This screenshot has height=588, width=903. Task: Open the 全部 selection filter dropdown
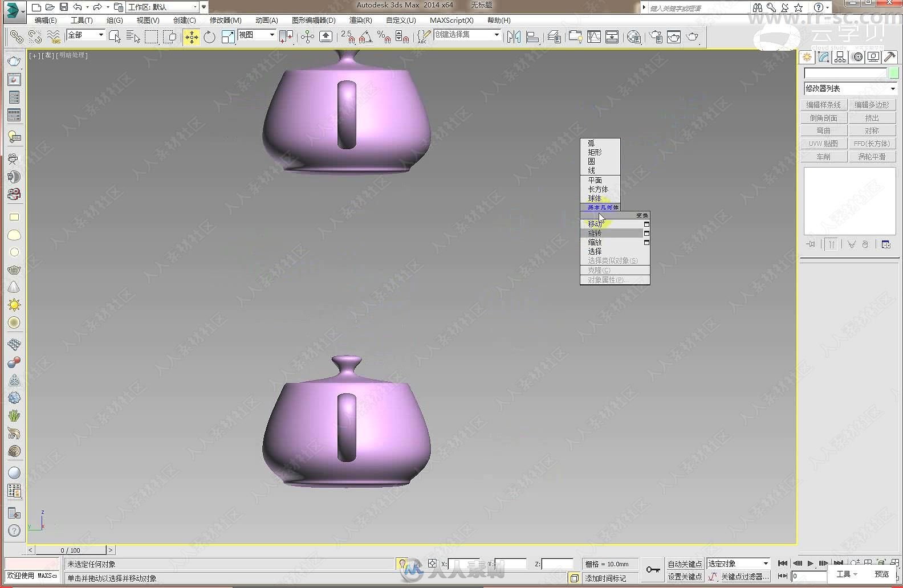86,35
